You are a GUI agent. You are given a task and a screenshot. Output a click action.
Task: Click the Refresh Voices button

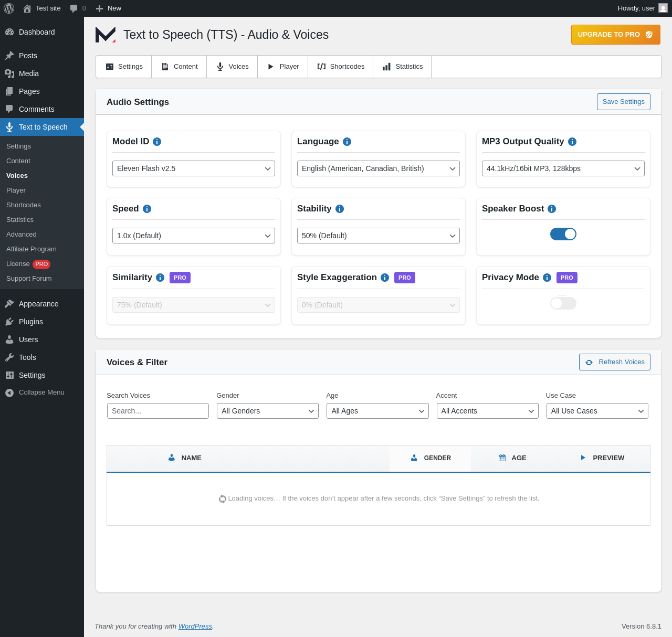[x=615, y=362]
